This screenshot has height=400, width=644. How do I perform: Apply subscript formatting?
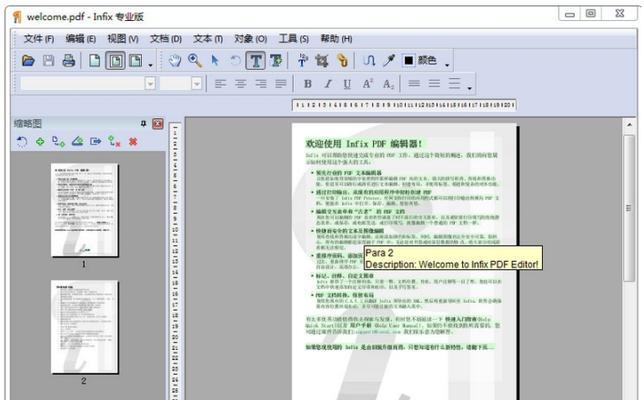[388, 84]
